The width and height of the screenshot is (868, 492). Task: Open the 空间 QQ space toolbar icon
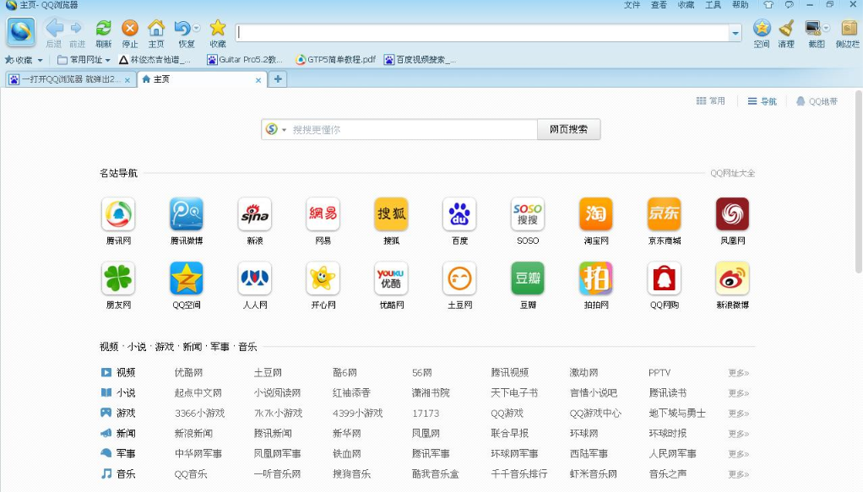[x=762, y=30]
